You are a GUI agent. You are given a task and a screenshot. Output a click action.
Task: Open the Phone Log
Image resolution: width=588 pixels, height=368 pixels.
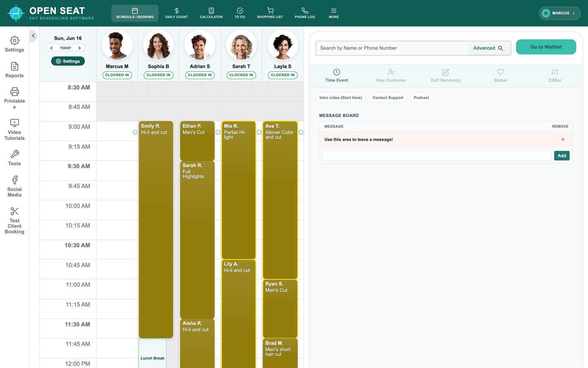305,13
